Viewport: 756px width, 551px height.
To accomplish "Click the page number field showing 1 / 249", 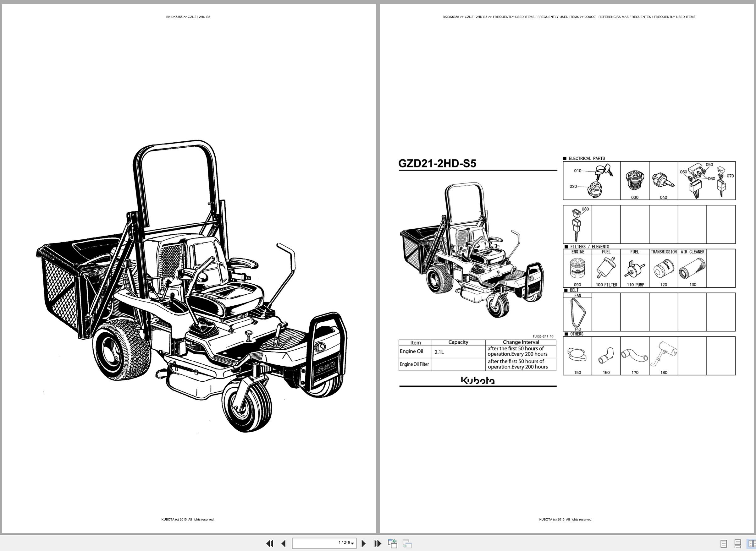I will [324, 543].
